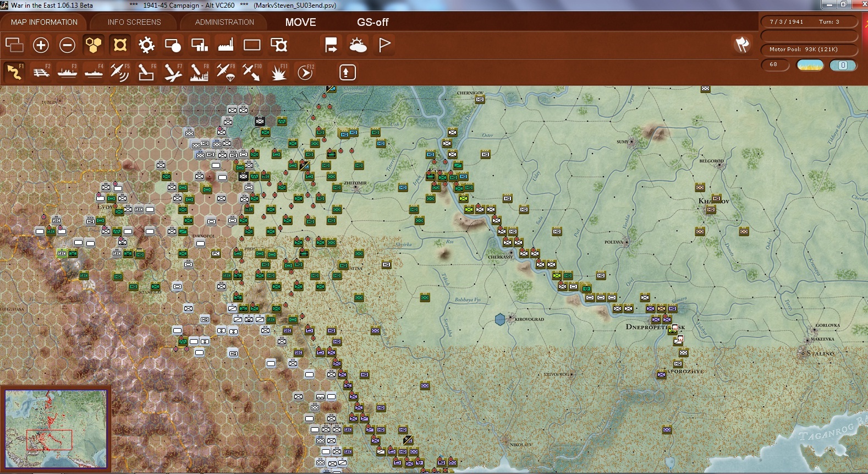Click the F11 explosion icon
This screenshot has width=868, height=474.
point(278,72)
